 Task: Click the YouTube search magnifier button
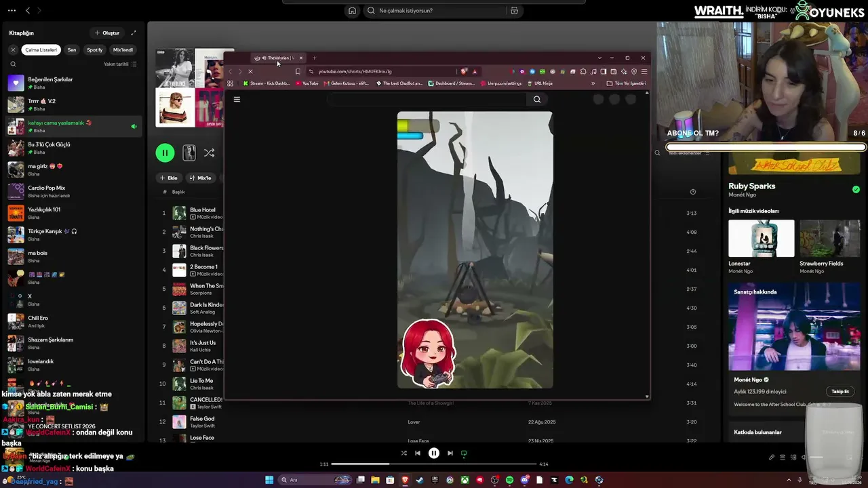537,99
